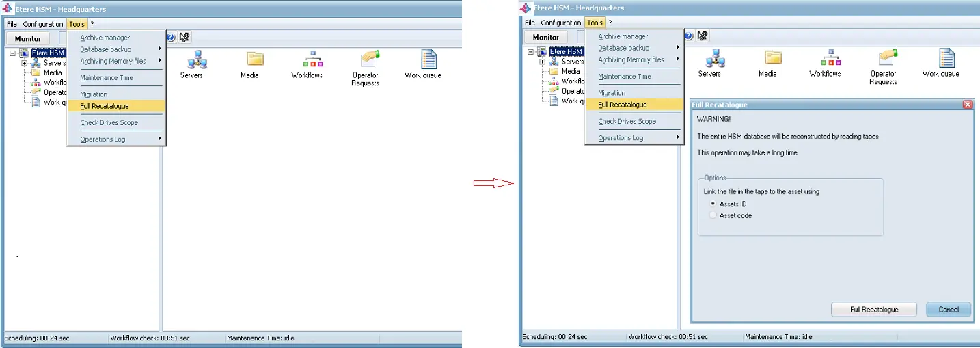The width and height of the screenshot is (980, 348).
Task: Close the Full Recatalogue dialog with red X
Action: coord(967,105)
